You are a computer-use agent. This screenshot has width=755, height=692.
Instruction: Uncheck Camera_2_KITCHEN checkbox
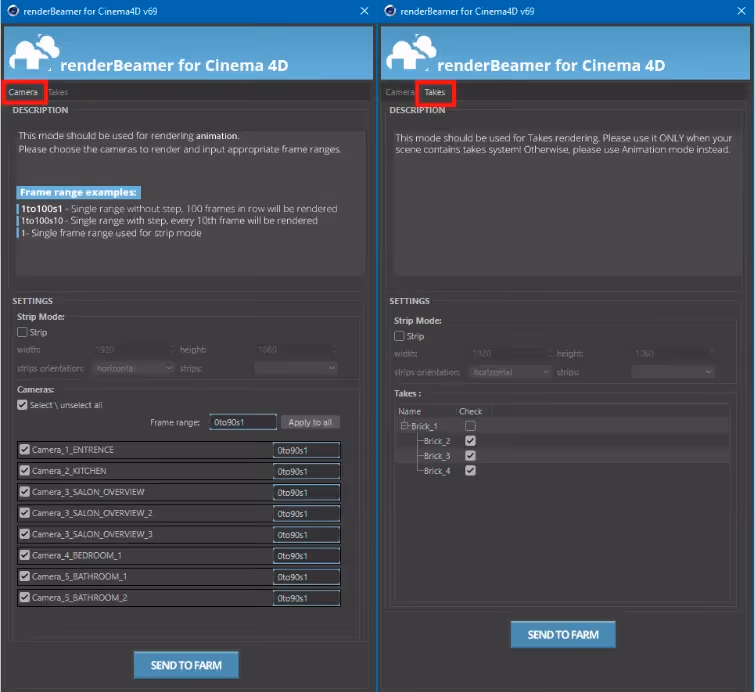25,471
